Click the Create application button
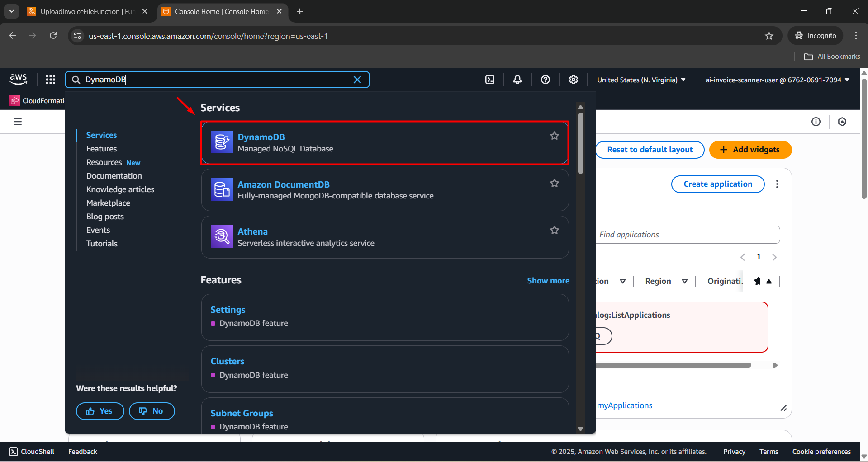The height and width of the screenshot is (462, 868). tap(717, 184)
